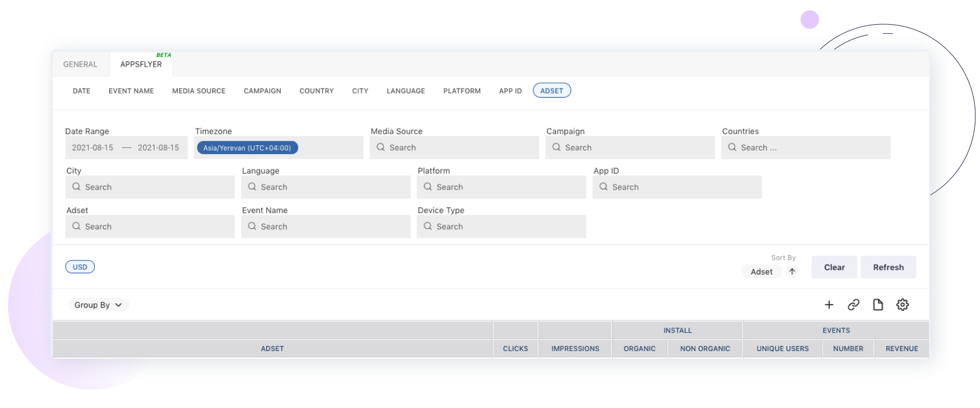Switch to the GENERAL tab
This screenshot has height=408, width=980.
coord(81,64)
